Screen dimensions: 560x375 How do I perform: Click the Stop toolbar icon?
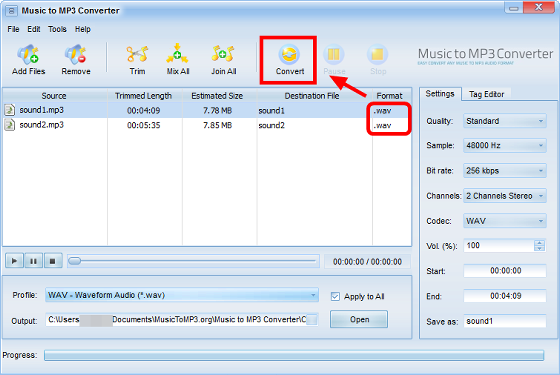[378, 55]
